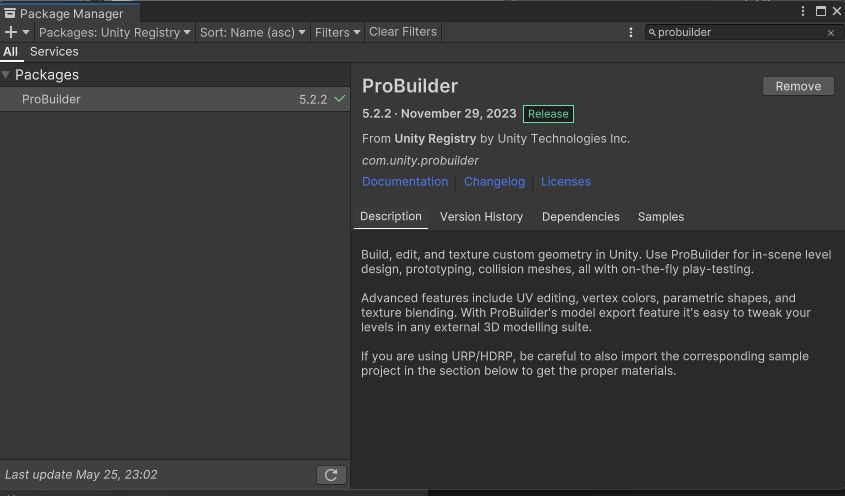The height and width of the screenshot is (496, 845).
Task: Click the Remove button
Action: point(798,86)
